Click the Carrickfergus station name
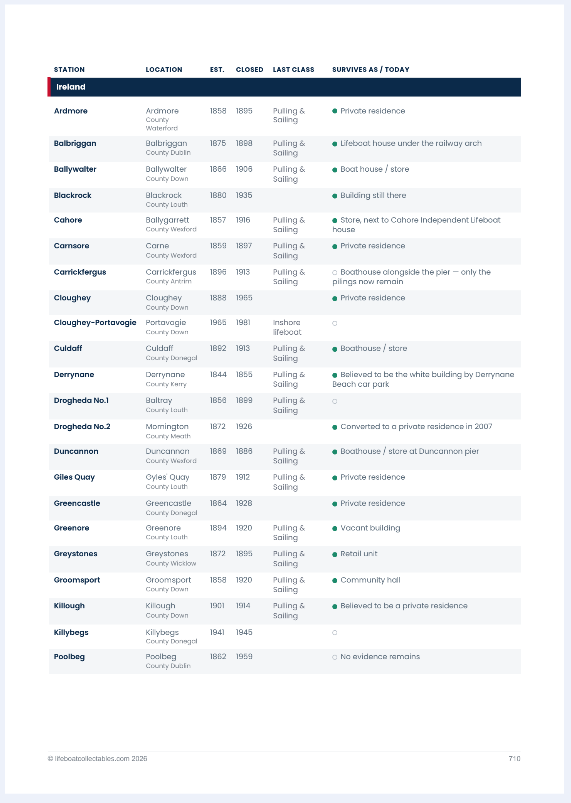 80,272
